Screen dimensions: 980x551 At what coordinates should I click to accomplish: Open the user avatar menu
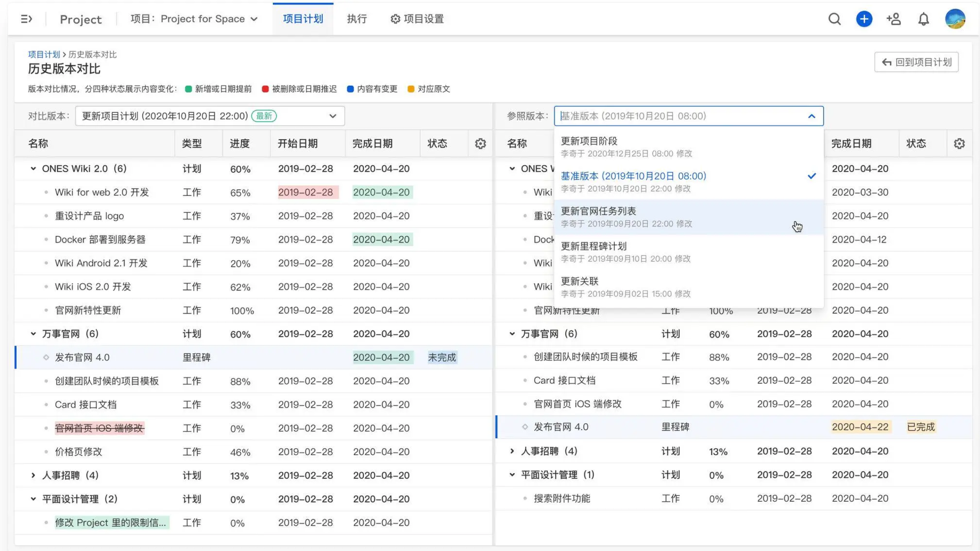tap(955, 19)
